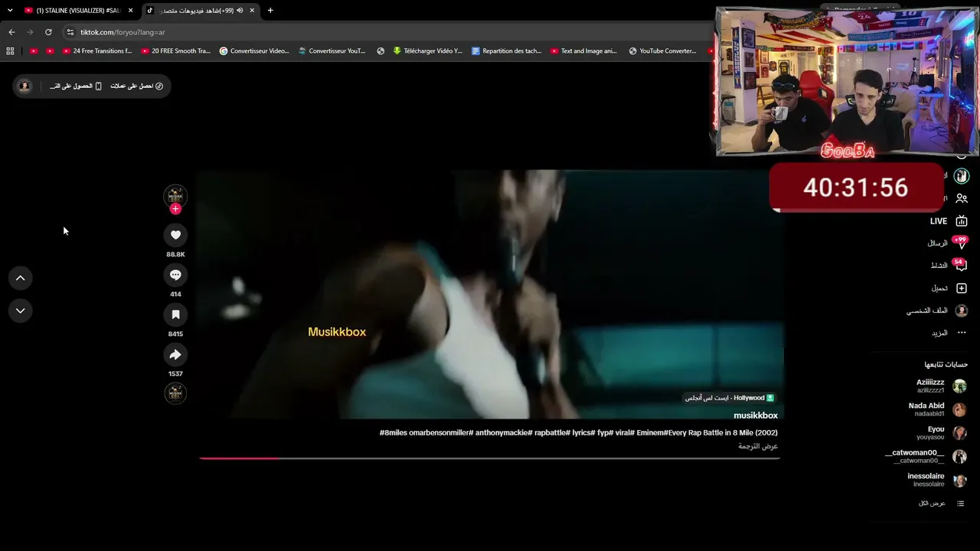Click the playing video to pause
Screen dimensions: 980x551
(490, 295)
